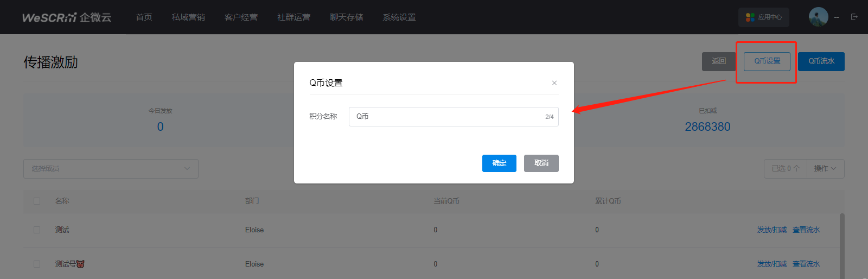Open the 应用中心 app center
Image resolution: width=868 pixels, height=279 pixels.
(x=763, y=17)
